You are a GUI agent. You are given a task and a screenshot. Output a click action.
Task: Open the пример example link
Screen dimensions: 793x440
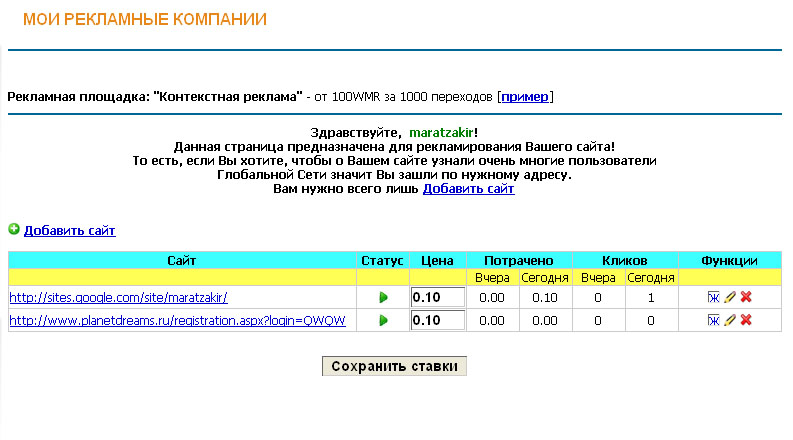coord(525,97)
